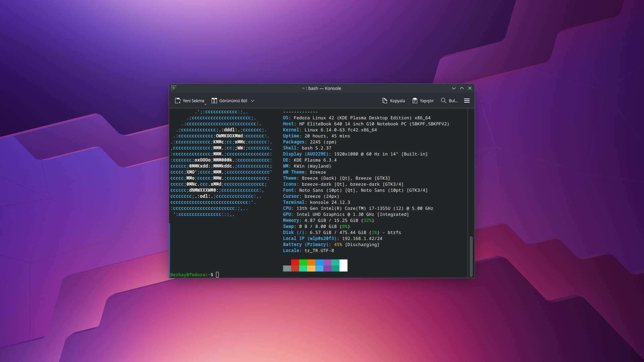Click the Yeni Sekme new tab icon
This screenshot has height=362, width=644.
pos(178,101)
